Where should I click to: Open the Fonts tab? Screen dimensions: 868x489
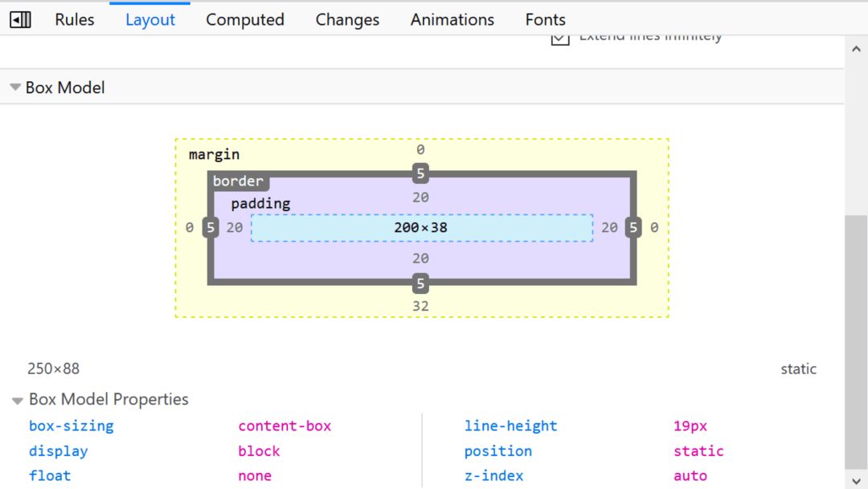[545, 20]
